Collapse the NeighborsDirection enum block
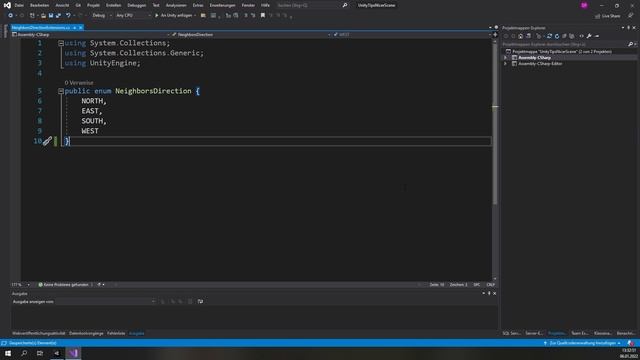The height and width of the screenshot is (360, 640). 61,91
